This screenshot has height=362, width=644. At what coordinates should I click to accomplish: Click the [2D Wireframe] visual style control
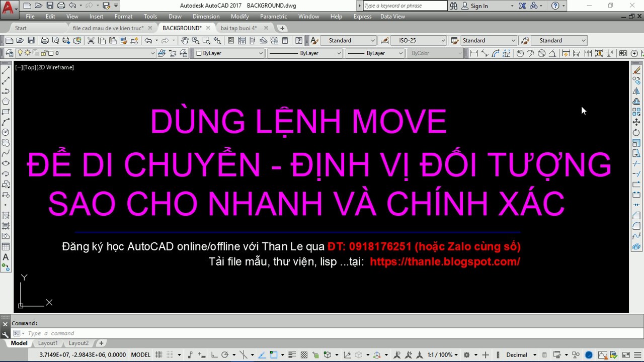55,67
